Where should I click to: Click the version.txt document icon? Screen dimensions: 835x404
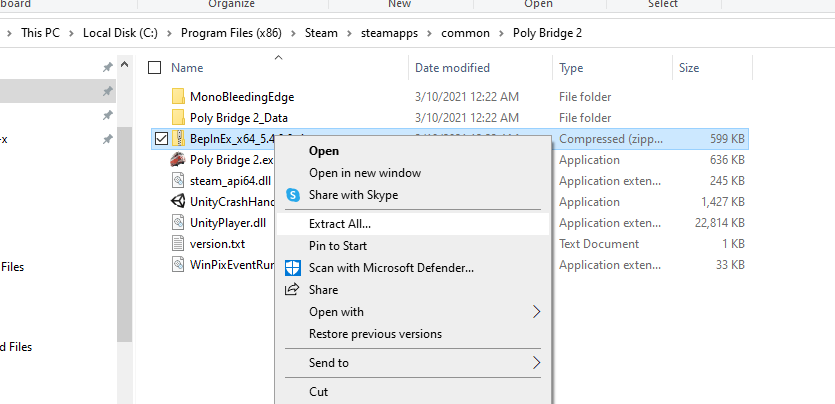click(x=179, y=244)
